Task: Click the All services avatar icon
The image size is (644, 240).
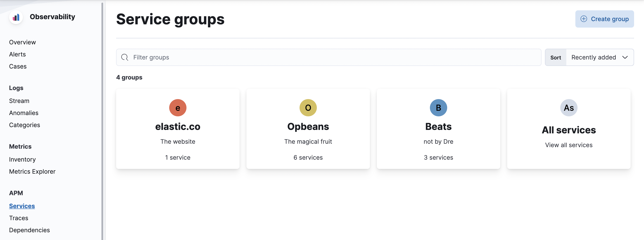Action: (568, 108)
